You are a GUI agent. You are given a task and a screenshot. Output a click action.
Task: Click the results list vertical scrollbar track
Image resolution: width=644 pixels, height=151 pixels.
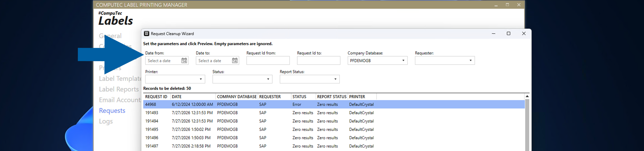click(527, 125)
